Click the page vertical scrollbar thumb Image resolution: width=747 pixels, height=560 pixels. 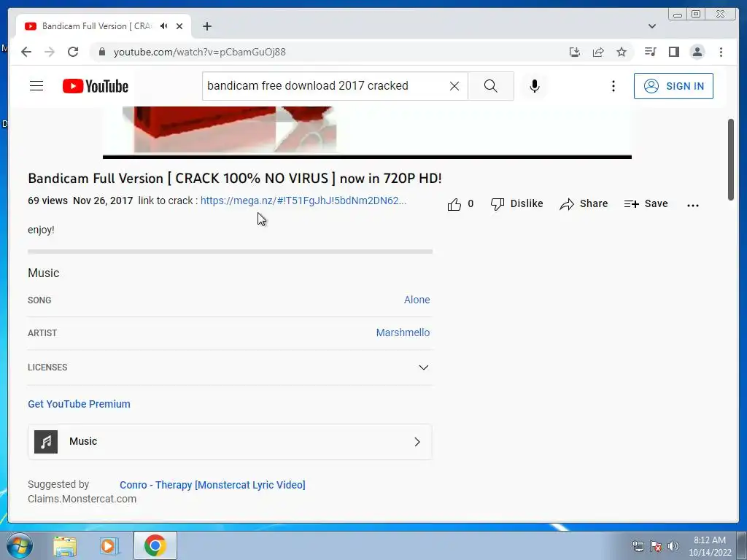[x=730, y=160]
